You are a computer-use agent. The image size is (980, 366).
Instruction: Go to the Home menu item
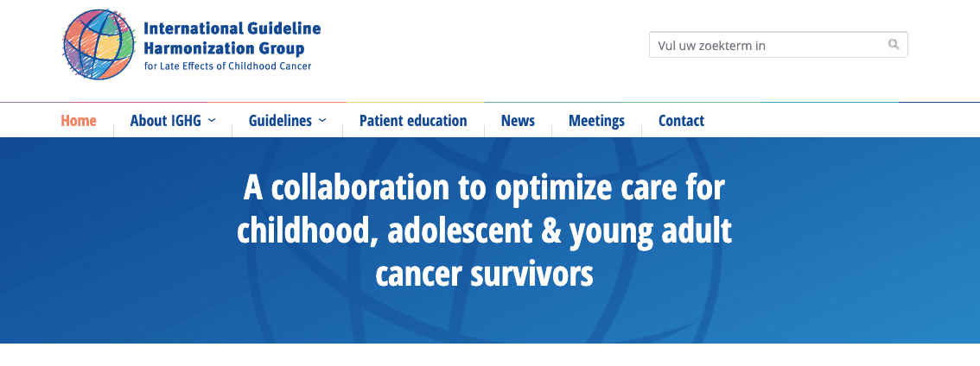[x=79, y=121]
